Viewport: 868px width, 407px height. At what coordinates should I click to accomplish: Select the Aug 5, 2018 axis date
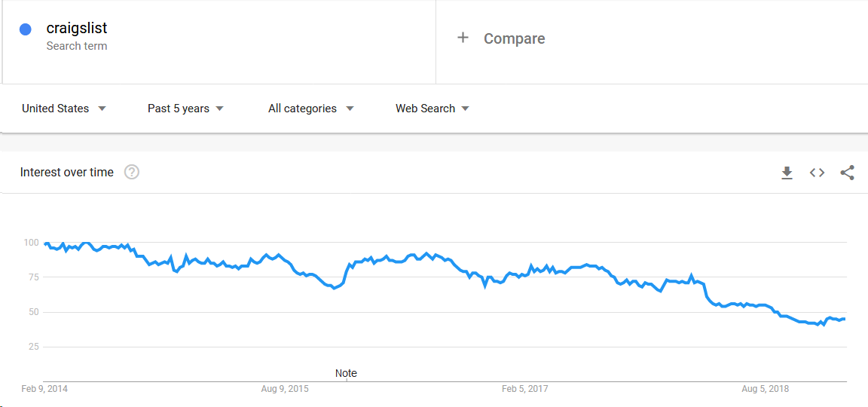point(765,389)
